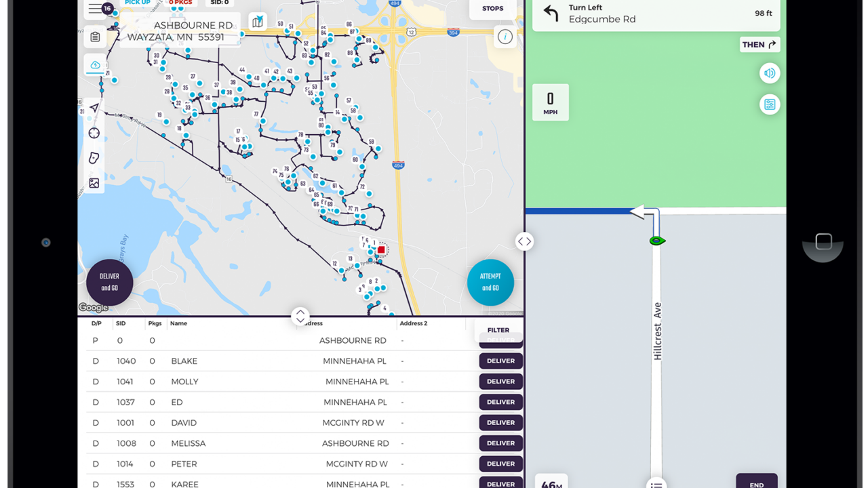Open the info circle on the map

click(x=505, y=37)
